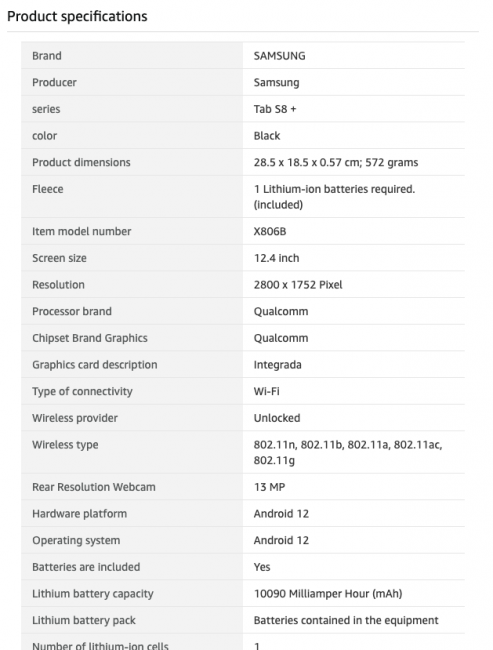This screenshot has width=493, height=650.
Task: Click the Product specifications heading
Action: click(x=77, y=16)
